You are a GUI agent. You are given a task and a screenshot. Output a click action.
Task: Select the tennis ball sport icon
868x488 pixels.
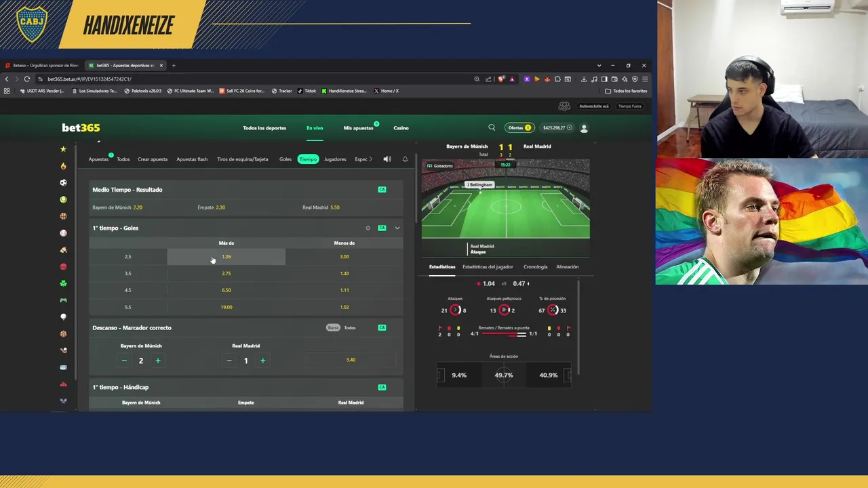63,199
